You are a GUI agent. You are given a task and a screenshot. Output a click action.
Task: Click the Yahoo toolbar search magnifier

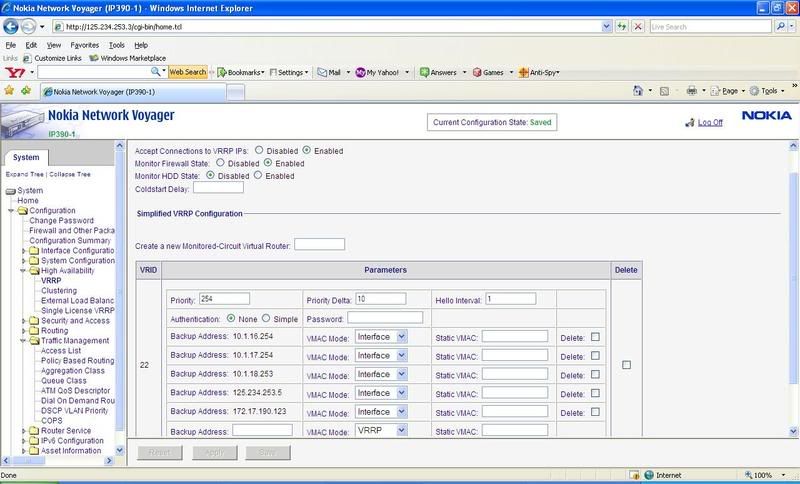[156, 72]
